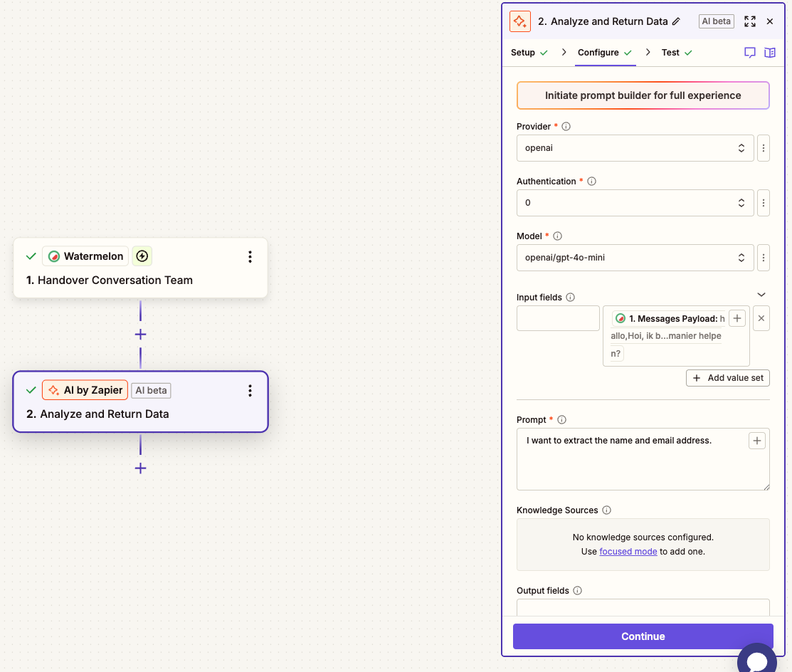Click the pencil icon to rename step
This screenshot has width=792, height=672.
point(676,21)
